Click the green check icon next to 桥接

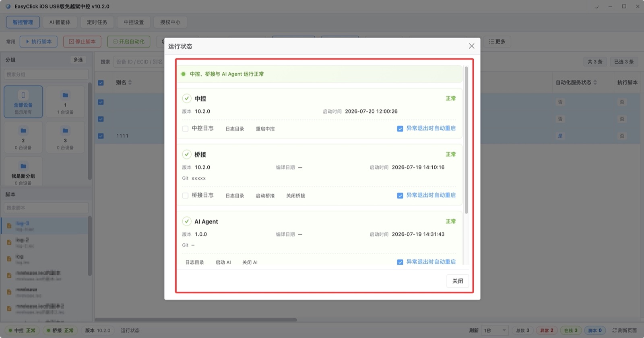[187, 154]
